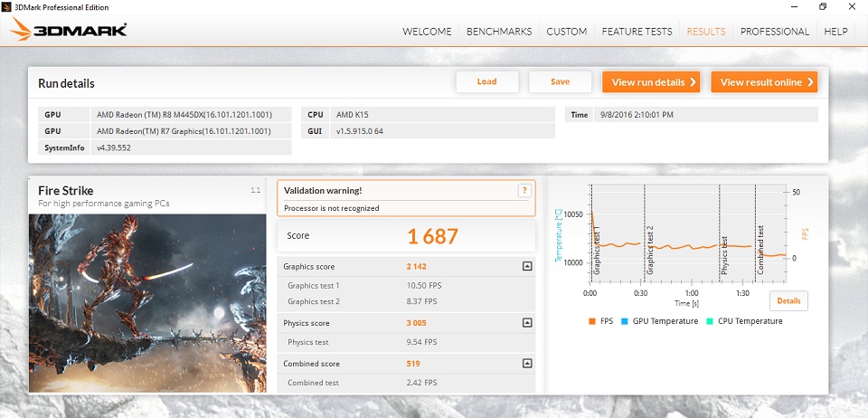This screenshot has width=868, height=418.
Task: Go to the Welcome tab
Action: [x=427, y=32]
